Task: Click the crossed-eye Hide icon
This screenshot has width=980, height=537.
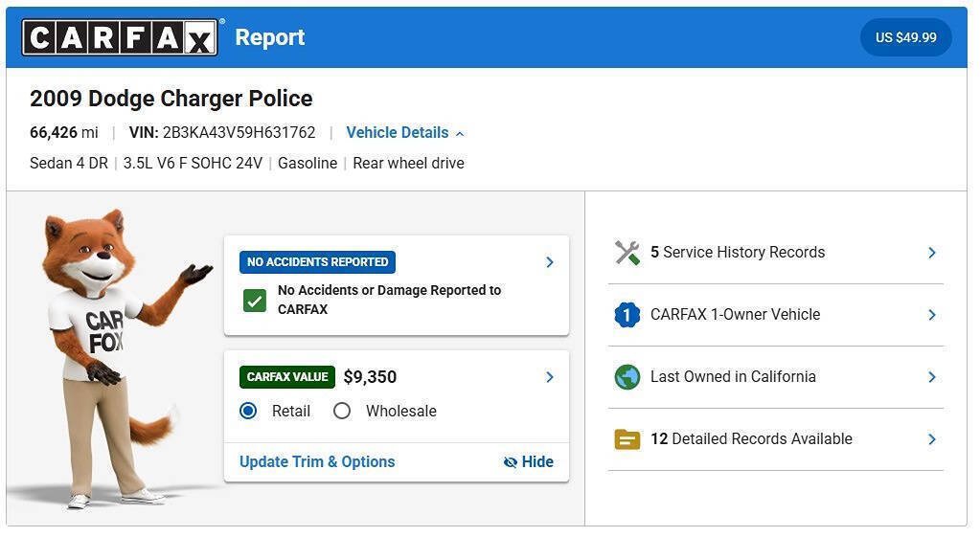Action: [510, 462]
